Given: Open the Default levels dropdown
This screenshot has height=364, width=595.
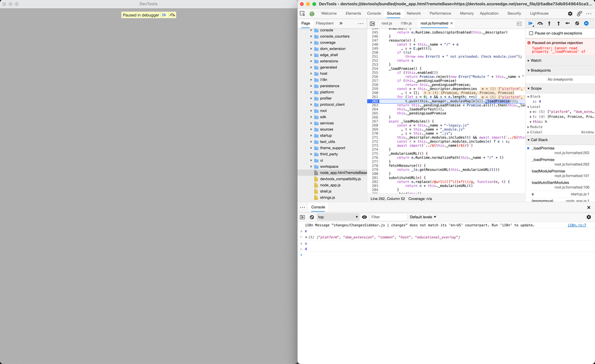Looking at the screenshot, I should [423, 217].
